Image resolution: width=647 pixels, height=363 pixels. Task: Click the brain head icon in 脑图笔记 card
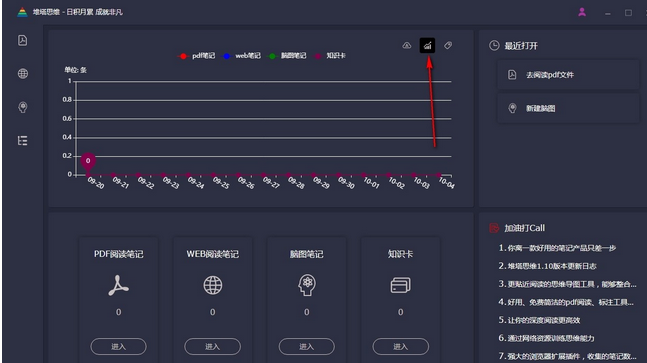(307, 285)
